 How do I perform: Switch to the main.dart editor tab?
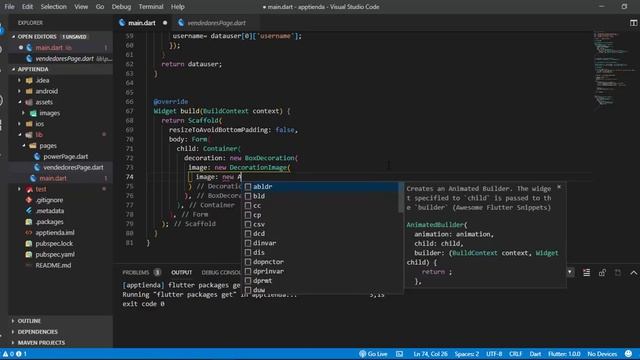142,23
